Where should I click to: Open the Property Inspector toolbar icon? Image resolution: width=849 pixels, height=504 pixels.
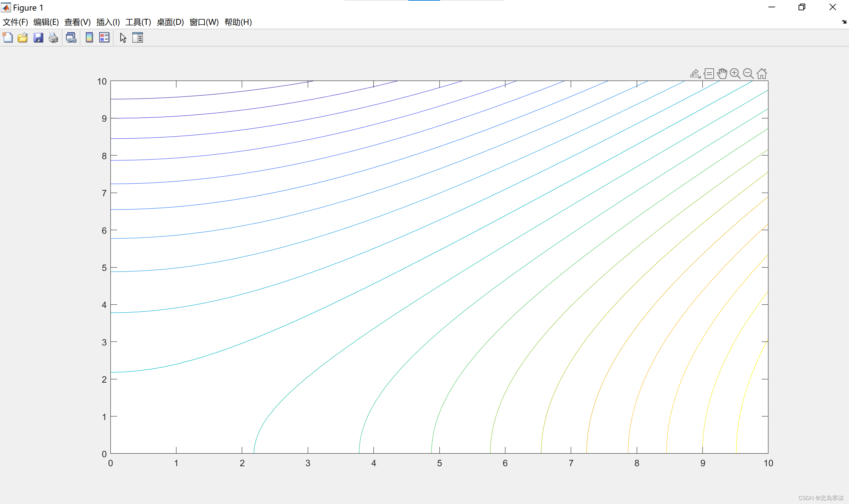(x=138, y=38)
